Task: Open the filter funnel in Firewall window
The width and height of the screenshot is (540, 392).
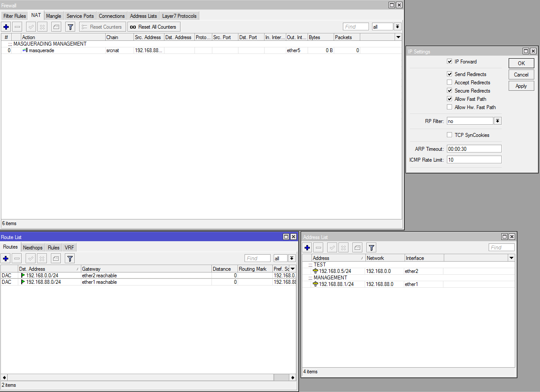Action: [70, 27]
